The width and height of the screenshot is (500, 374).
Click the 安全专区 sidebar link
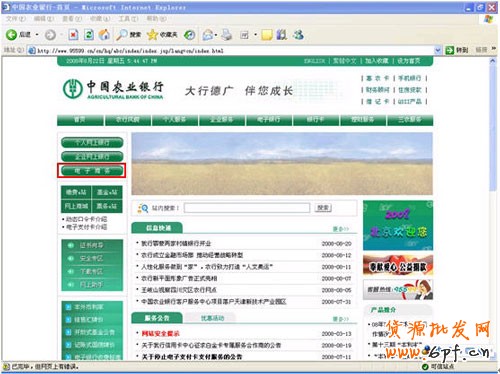point(91,258)
